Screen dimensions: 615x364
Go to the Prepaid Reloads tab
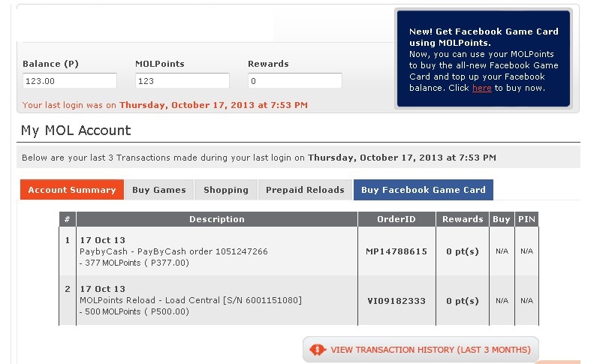click(305, 190)
